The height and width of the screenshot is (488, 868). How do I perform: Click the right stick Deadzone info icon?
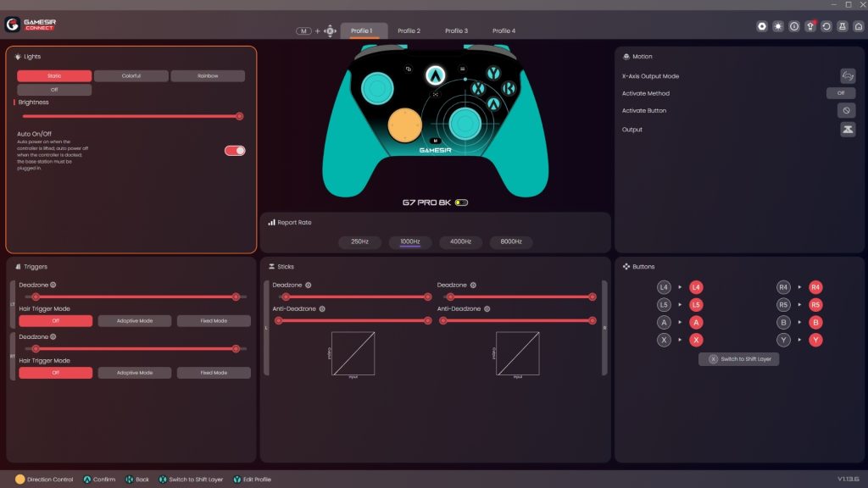pos(473,285)
